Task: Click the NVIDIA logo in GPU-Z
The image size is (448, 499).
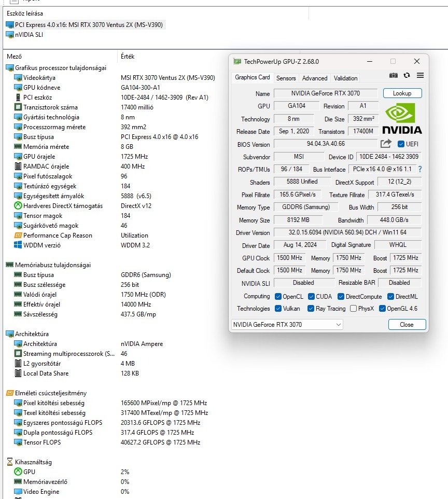Action: [402, 119]
